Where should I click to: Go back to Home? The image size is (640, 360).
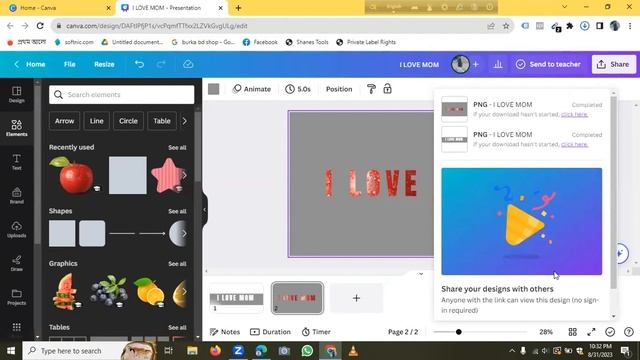point(30,64)
